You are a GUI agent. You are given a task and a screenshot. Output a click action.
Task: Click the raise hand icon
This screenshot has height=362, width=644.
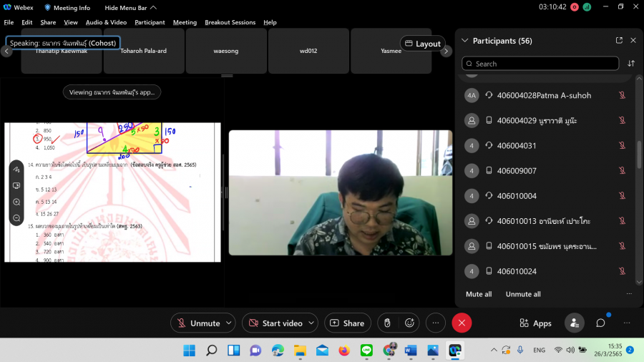point(387,323)
